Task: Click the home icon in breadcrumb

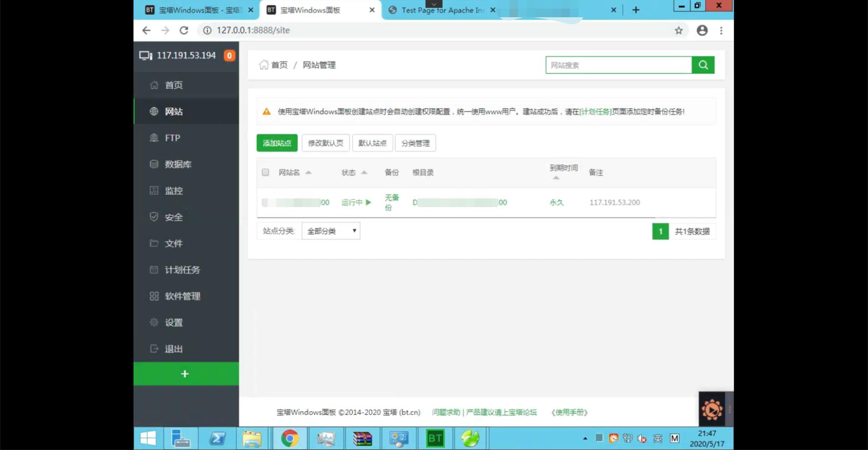Action: click(x=264, y=65)
